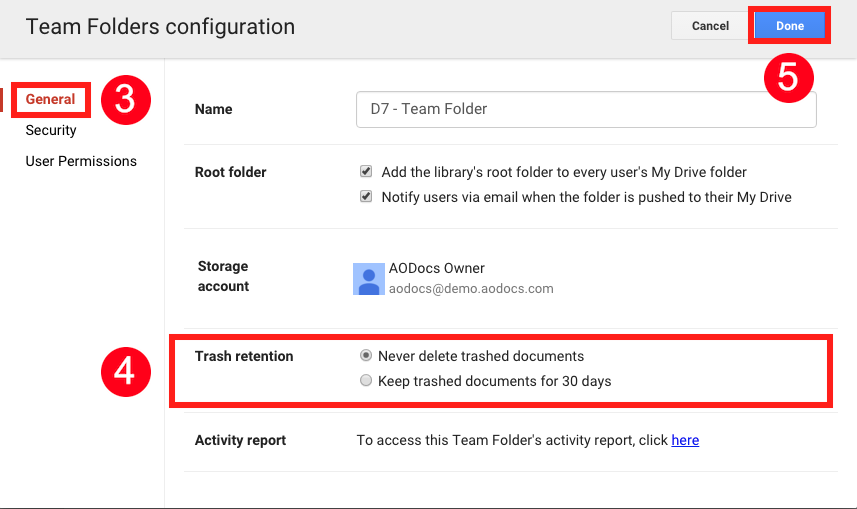Choose Keep trashed documents for 30 days
Viewport: 857px width, 509px height.
click(x=366, y=381)
